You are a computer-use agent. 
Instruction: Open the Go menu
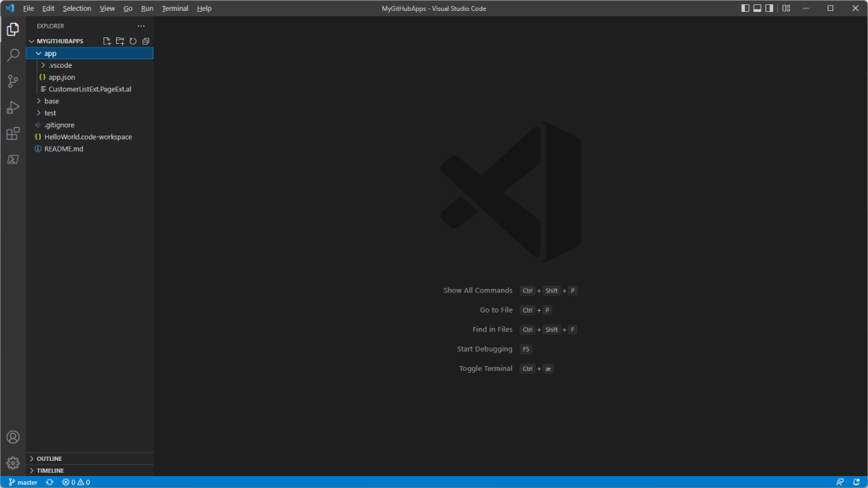tap(128, 8)
